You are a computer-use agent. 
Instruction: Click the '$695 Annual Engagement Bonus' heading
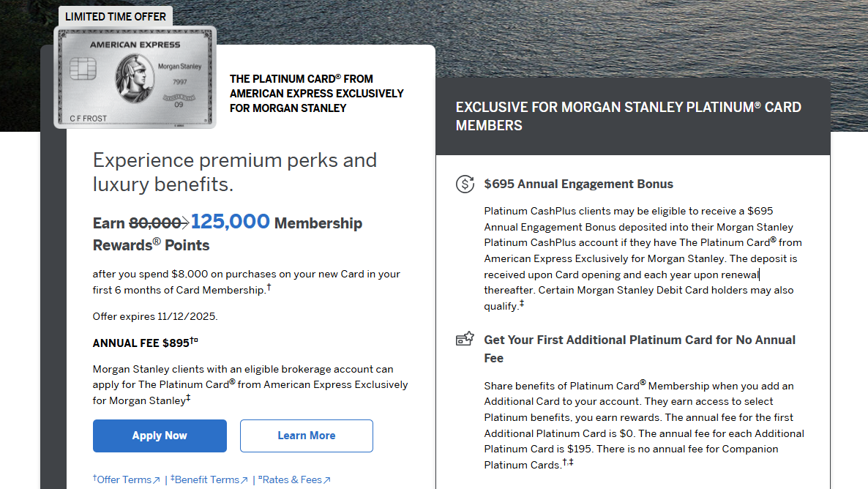[578, 184]
